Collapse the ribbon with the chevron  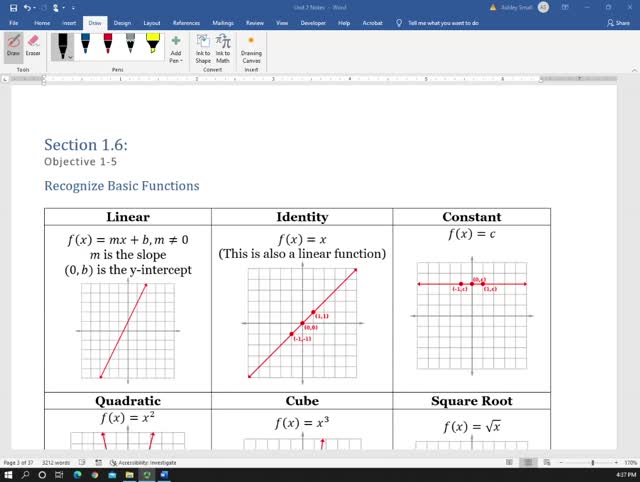point(634,70)
